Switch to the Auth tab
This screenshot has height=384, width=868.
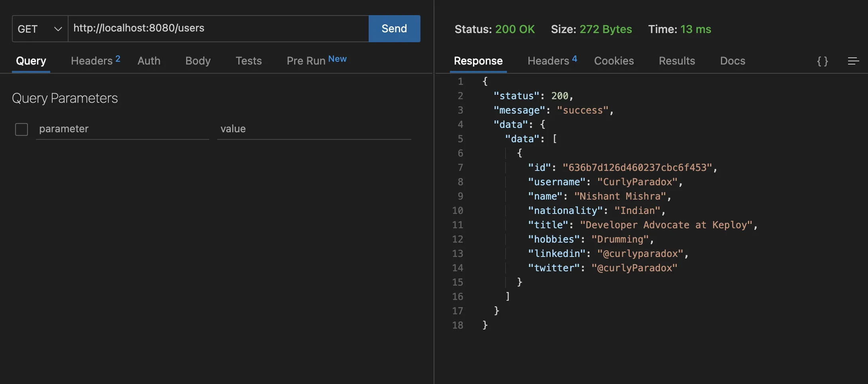[x=149, y=61]
